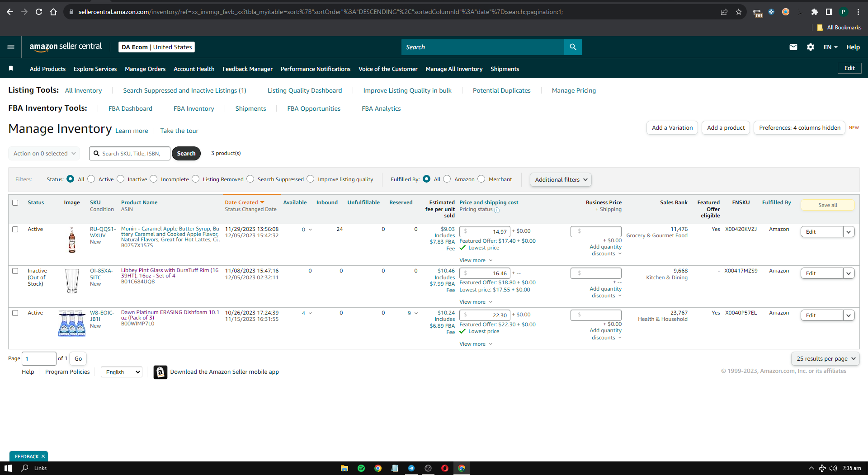This screenshot has width=868, height=475.
Task: Open the messages envelope icon
Action: click(793, 47)
